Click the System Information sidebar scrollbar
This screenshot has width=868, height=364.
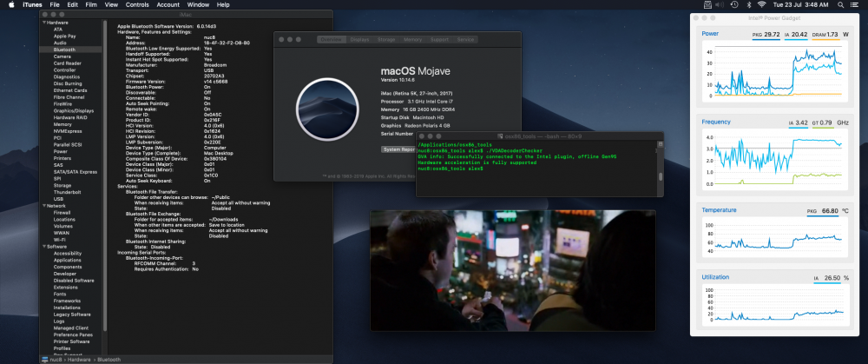coord(105,177)
